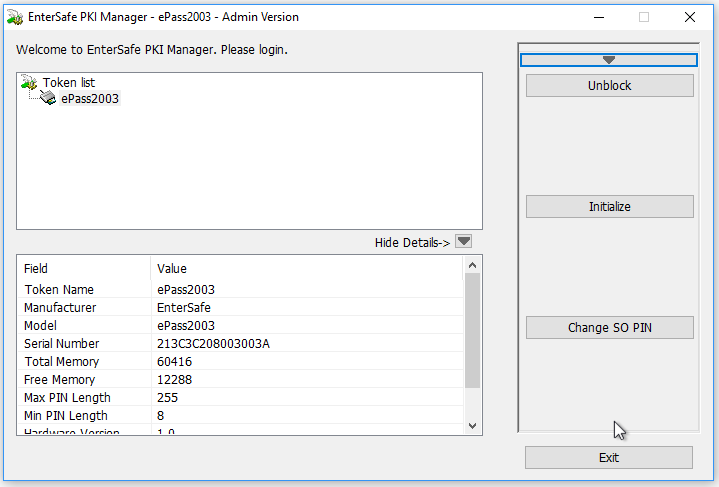
Task: Minimize the PKI Manager window
Action: 598,17
